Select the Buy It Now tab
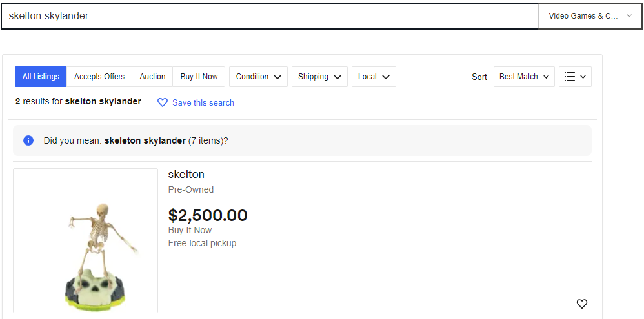This screenshot has width=644, height=319. (199, 77)
